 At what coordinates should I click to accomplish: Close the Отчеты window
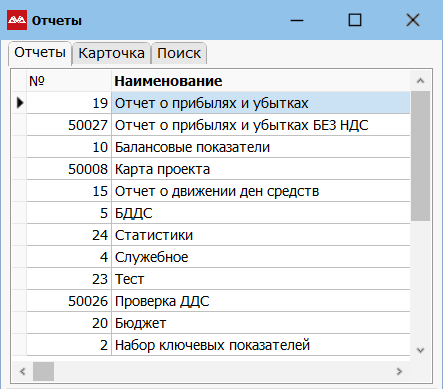(413, 20)
